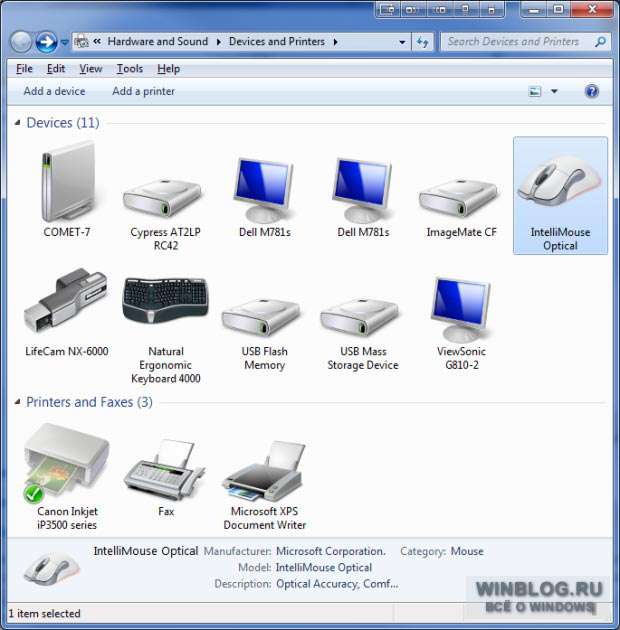Click the '1 item selected' status text

pos(45,614)
